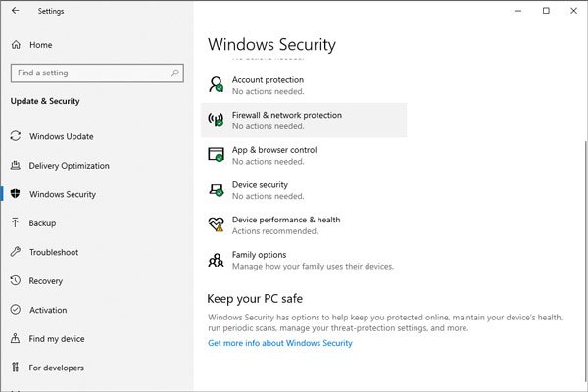Open Family options
Viewport: 588px width, 392px height.
pos(304,260)
